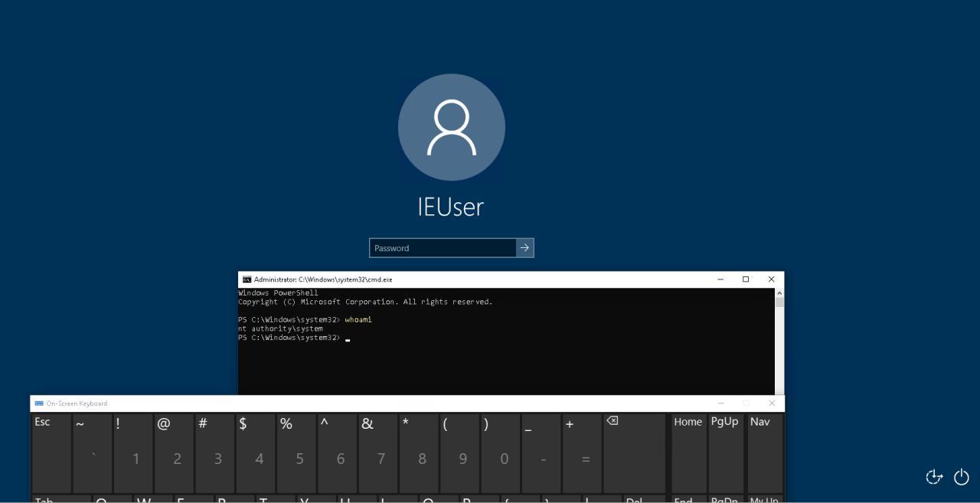
Task: Open the Power options icon
Action: 962,477
